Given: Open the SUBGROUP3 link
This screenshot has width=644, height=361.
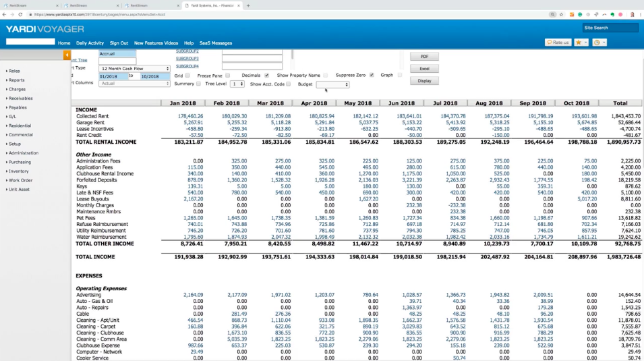Looking at the screenshot, I should (x=187, y=59).
